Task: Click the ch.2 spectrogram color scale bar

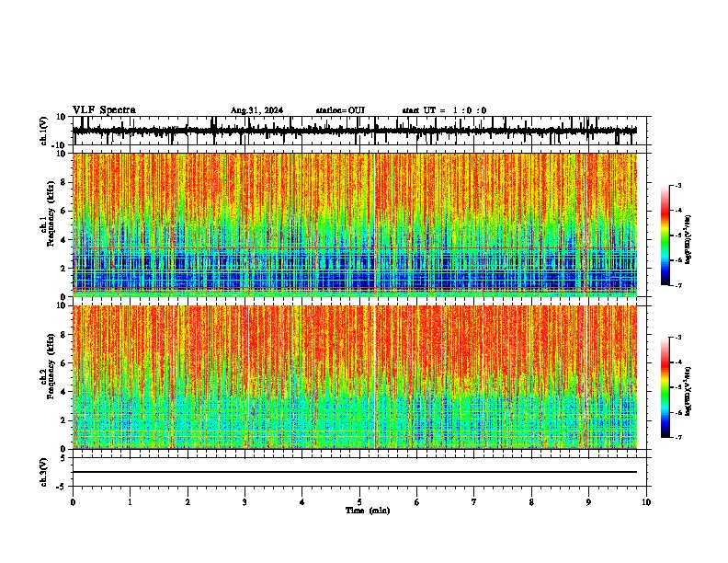Action: 665,387
